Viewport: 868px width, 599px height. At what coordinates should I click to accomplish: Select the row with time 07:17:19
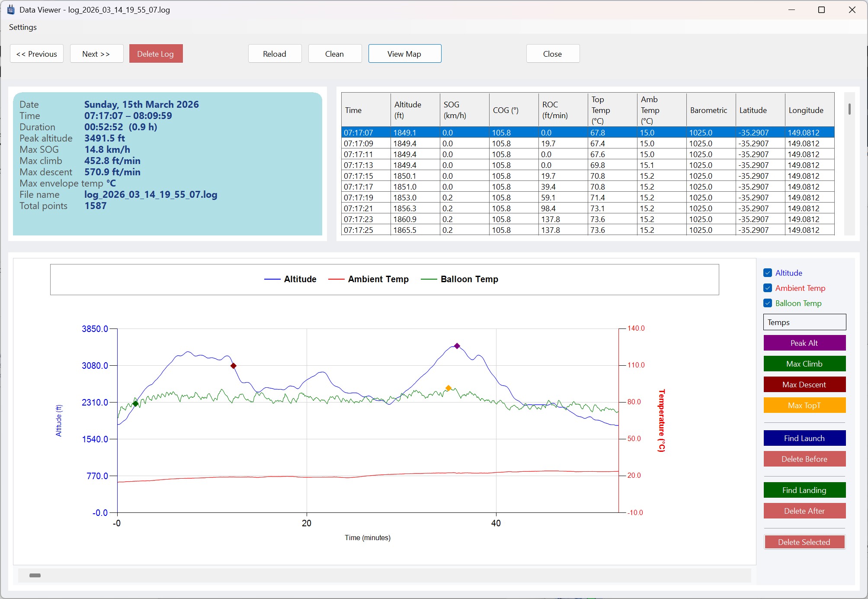[x=588, y=197]
